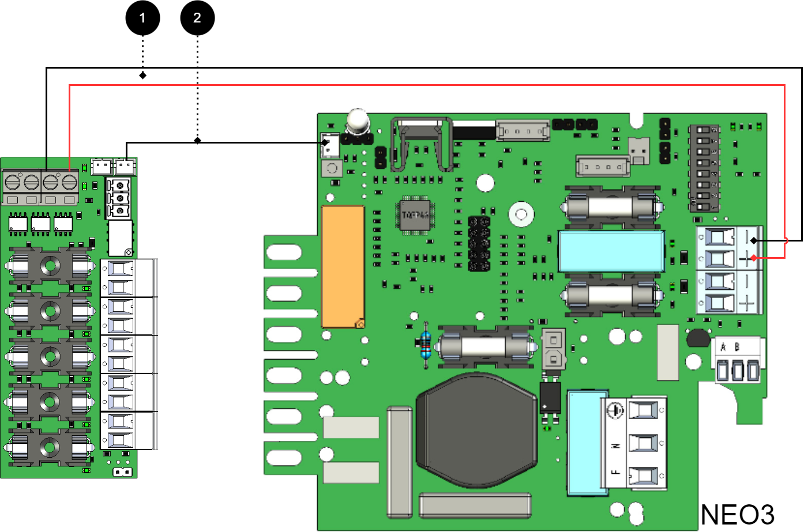
Task: Select the cyan relay next to the fuses
Action: tap(611, 251)
